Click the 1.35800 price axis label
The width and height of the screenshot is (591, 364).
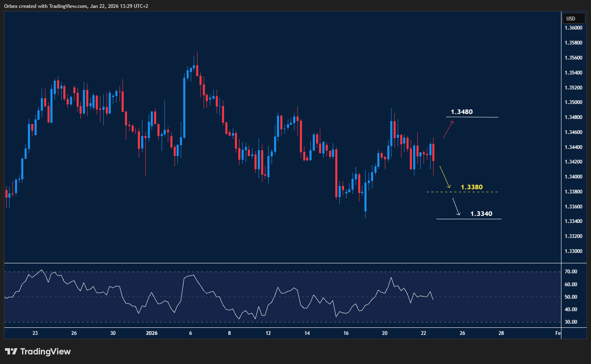click(574, 43)
